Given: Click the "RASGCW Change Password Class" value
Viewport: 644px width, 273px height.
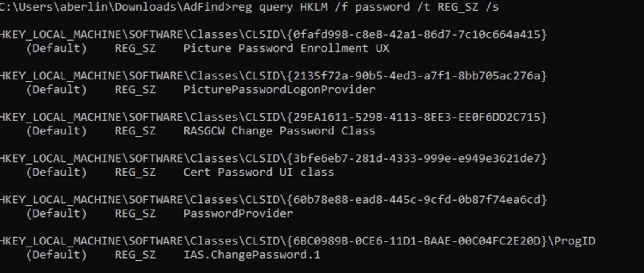Looking at the screenshot, I should (279, 131).
